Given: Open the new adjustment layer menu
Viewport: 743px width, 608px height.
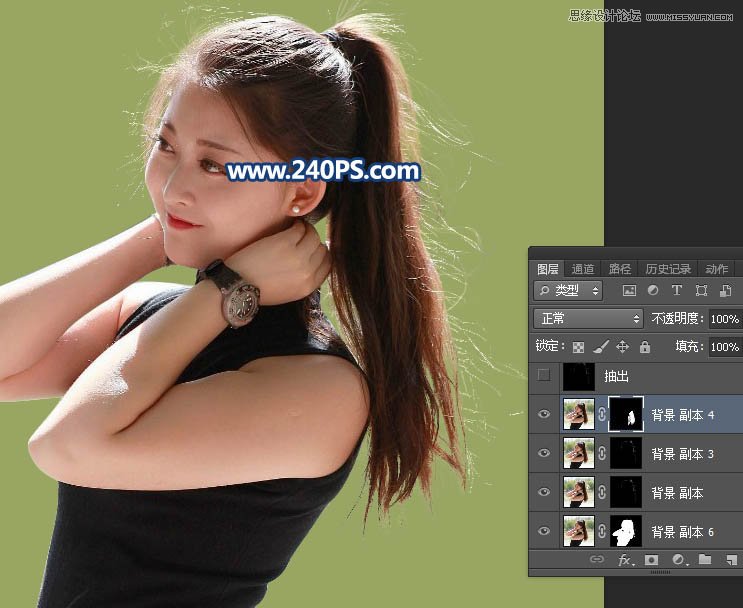Looking at the screenshot, I should pos(678,560).
